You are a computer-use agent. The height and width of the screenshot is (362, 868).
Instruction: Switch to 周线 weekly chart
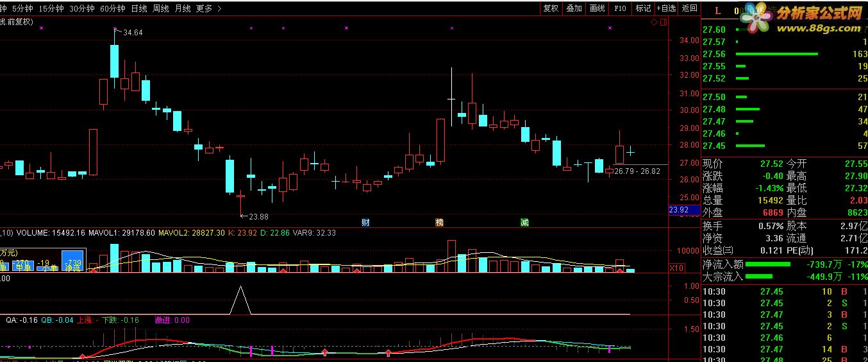tap(161, 8)
